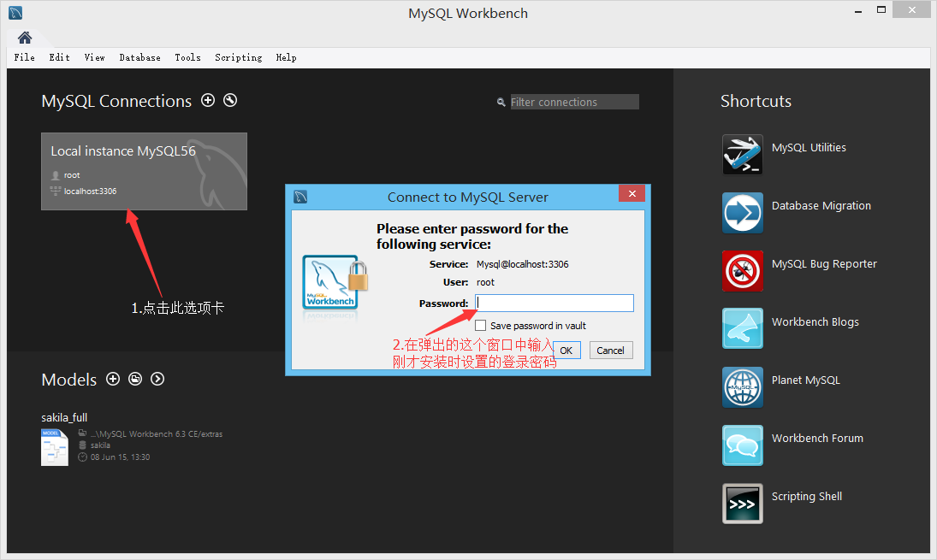Open the manage connections wrench icon
Viewport: 937px width, 560px height.
click(x=230, y=100)
